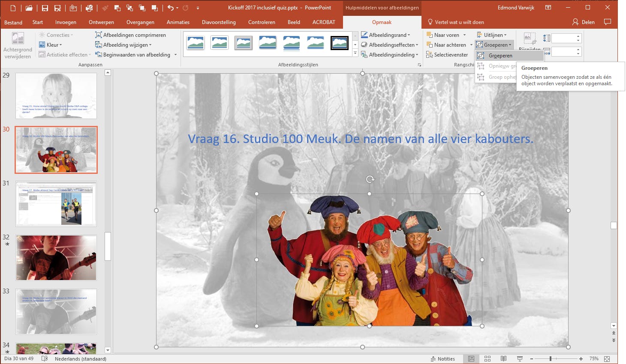
Task: Open the comments pane speech bubble icon
Action: coord(607,22)
